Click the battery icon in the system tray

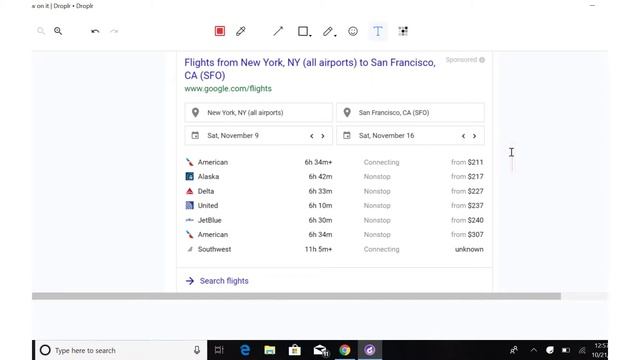tap(566, 350)
